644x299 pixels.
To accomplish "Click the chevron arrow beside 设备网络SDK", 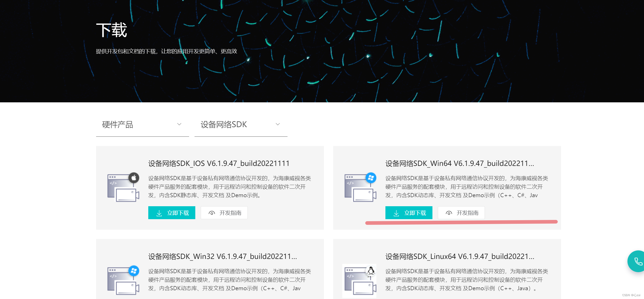I will click(278, 124).
